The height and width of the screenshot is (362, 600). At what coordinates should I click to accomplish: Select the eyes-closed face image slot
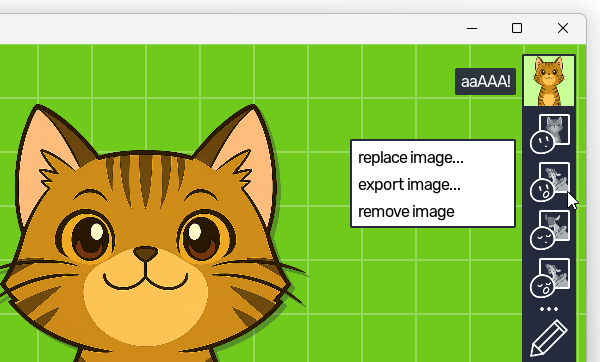pyautogui.click(x=549, y=230)
